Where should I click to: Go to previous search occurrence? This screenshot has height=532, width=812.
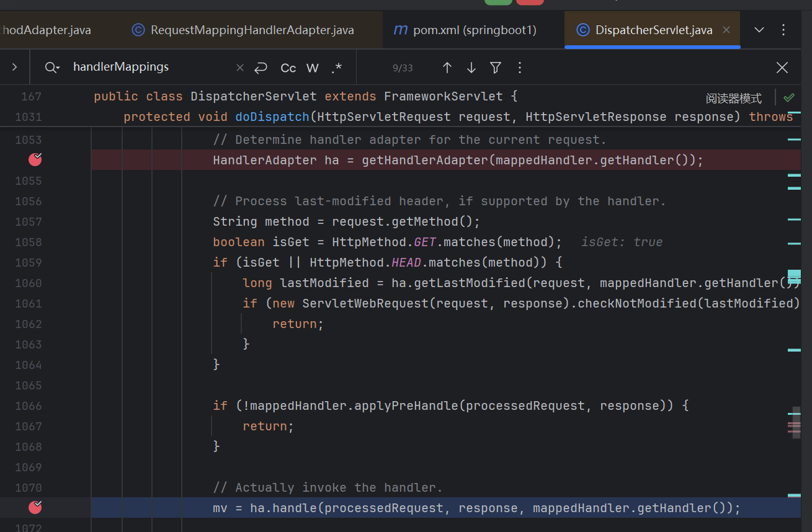point(447,68)
